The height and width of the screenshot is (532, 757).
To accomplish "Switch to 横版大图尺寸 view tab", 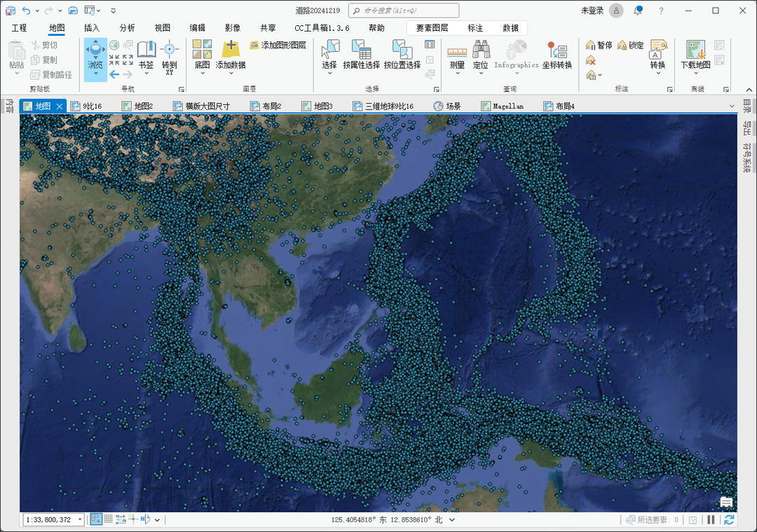I will point(201,107).
